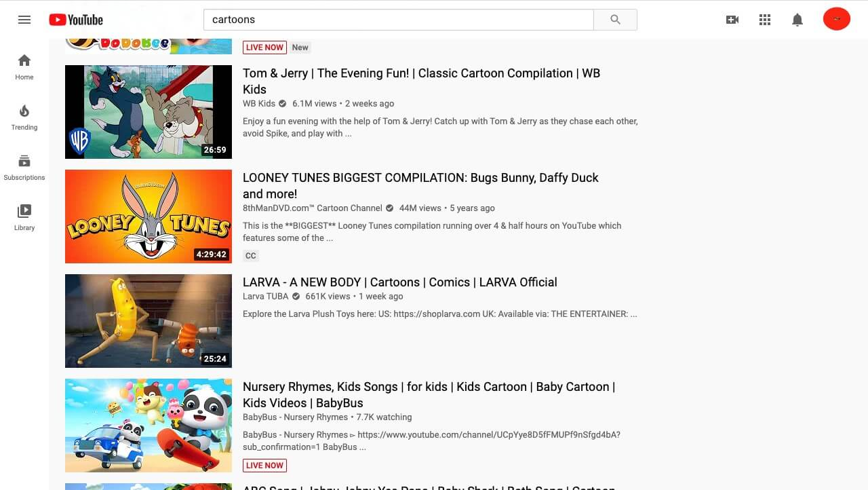Image resolution: width=868 pixels, height=490 pixels.
Task: Open LOONEY TUNES BIGGEST COMPILATION title
Action: click(420, 186)
